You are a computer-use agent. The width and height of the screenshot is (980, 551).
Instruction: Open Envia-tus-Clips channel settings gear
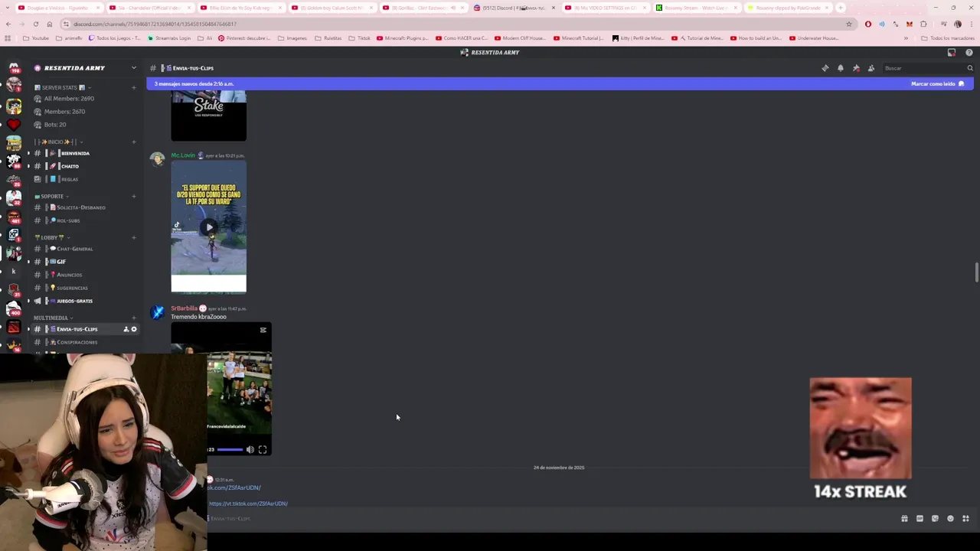point(134,329)
